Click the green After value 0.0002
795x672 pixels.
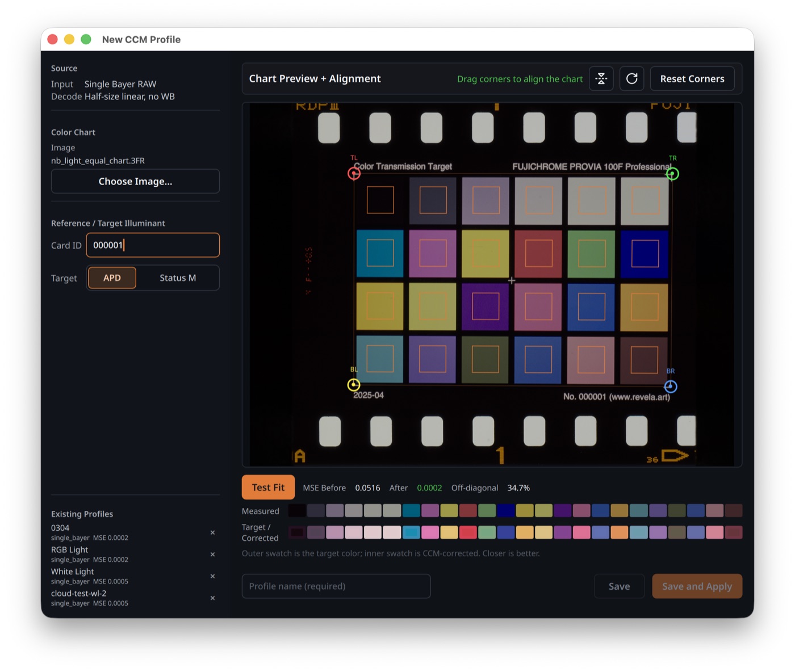point(429,488)
